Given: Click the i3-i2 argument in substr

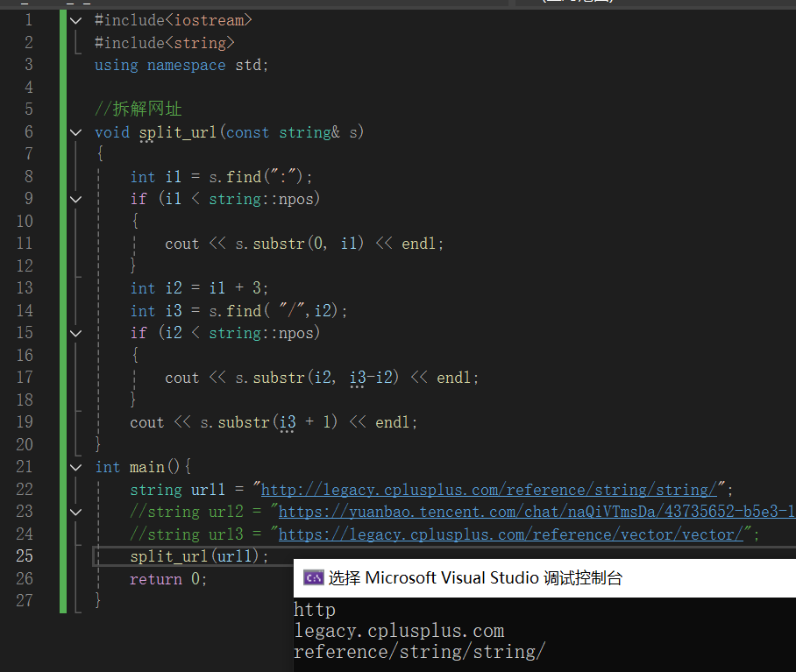Looking at the screenshot, I should [x=372, y=378].
